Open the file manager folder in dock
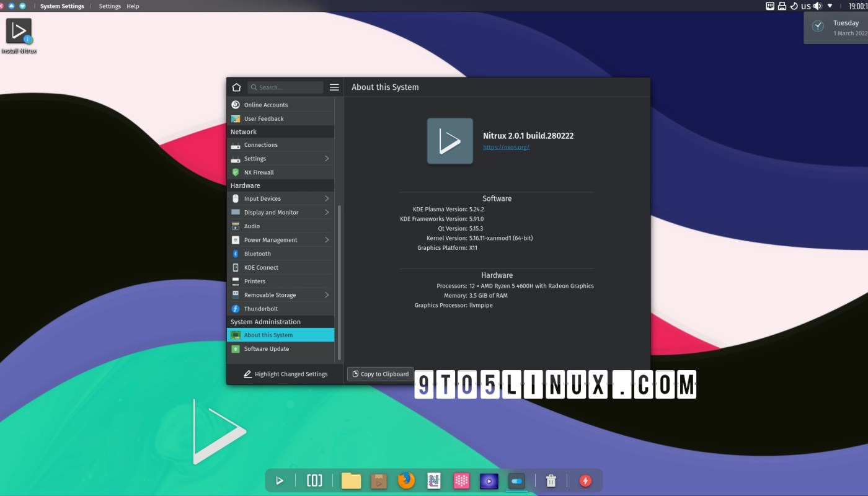The width and height of the screenshot is (868, 496). tap(351, 480)
